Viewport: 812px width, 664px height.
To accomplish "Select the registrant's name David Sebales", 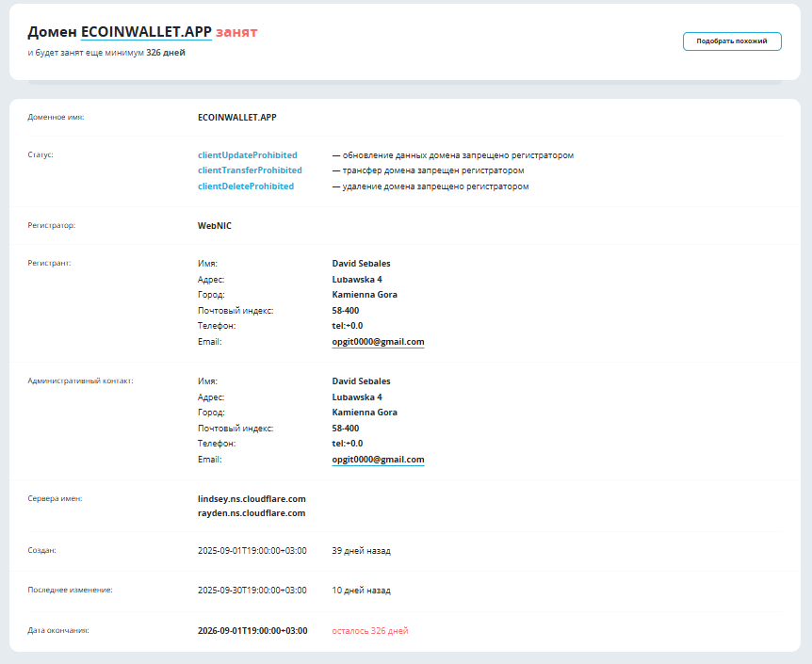I will point(361,264).
